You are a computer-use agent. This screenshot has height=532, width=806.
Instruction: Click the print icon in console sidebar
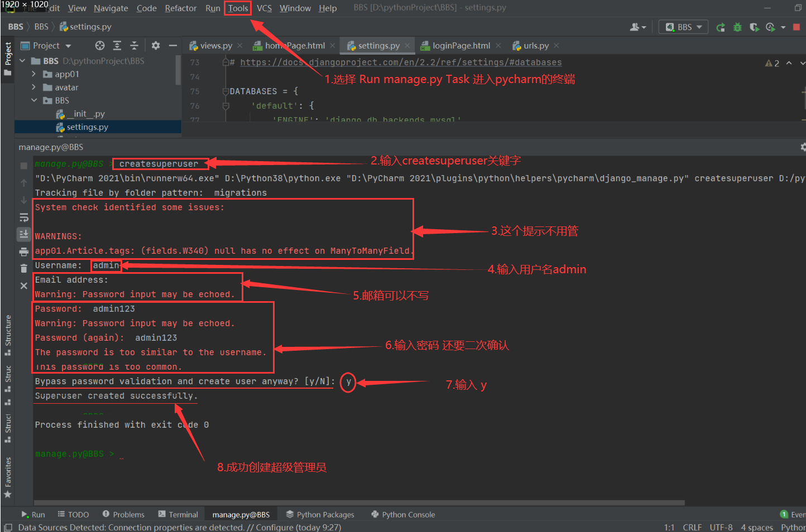(x=23, y=252)
